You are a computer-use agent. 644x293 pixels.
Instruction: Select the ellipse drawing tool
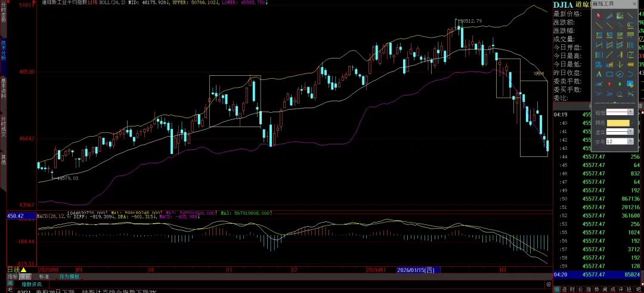click(620, 74)
